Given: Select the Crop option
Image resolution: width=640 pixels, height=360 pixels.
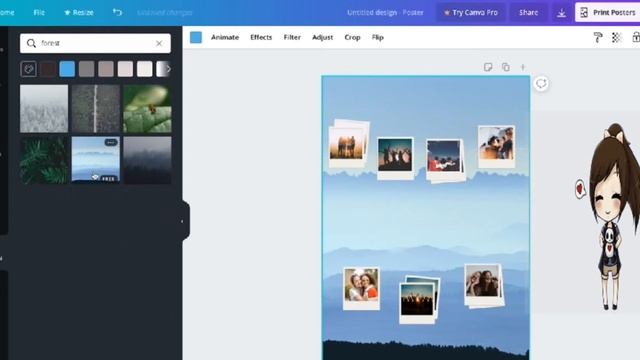Looking at the screenshot, I should click(x=352, y=38).
